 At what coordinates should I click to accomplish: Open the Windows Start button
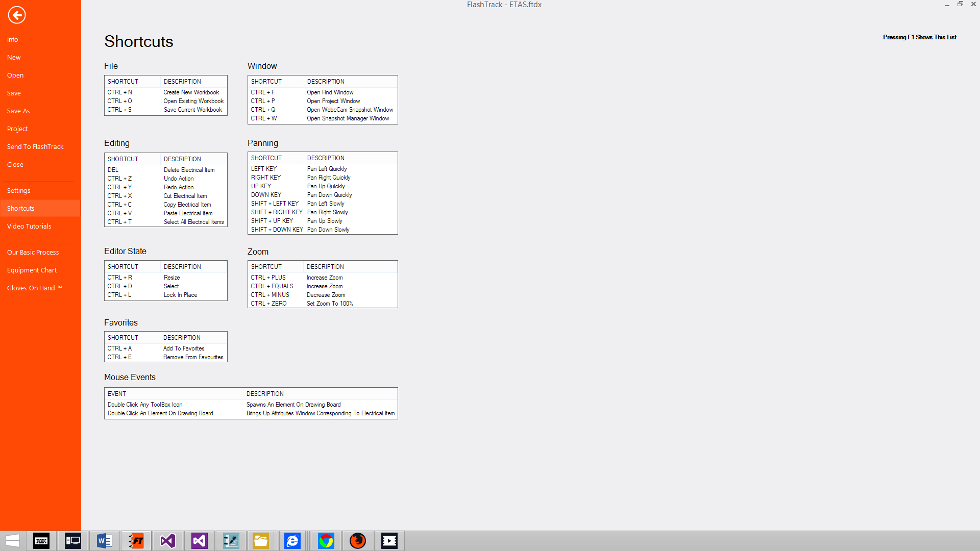[13, 541]
